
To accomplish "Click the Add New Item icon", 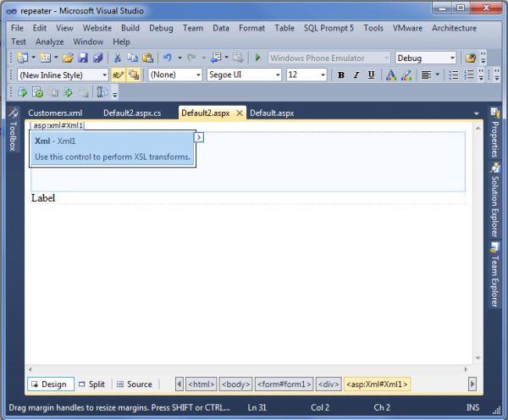I will pyautogui.click(x=46, y=58).
